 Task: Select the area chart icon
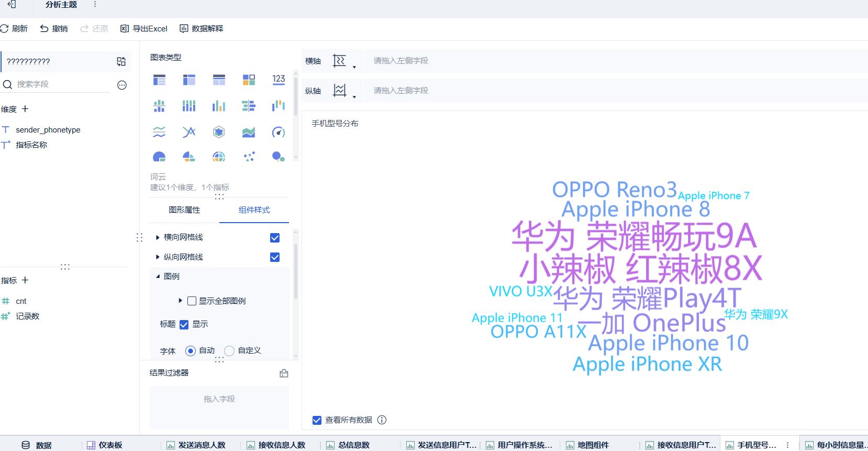[x=249, y=132]
